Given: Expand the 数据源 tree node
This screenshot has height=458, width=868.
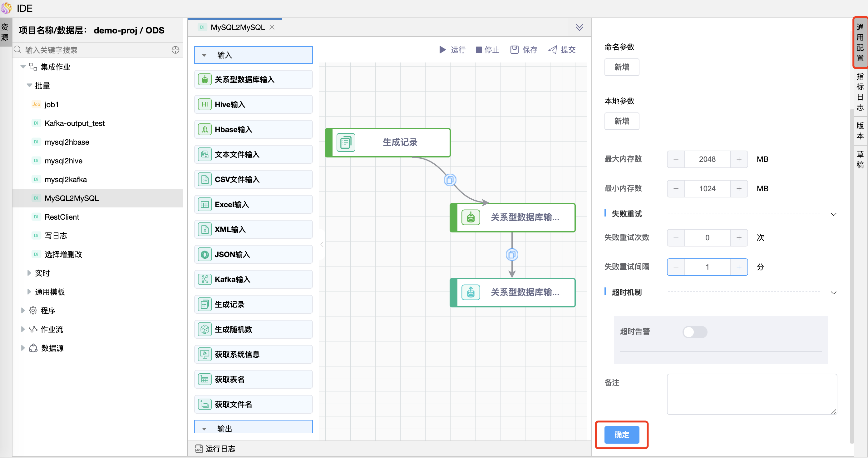Looking at the screenshot, I should pyautogui.click(x=22, y=348).
